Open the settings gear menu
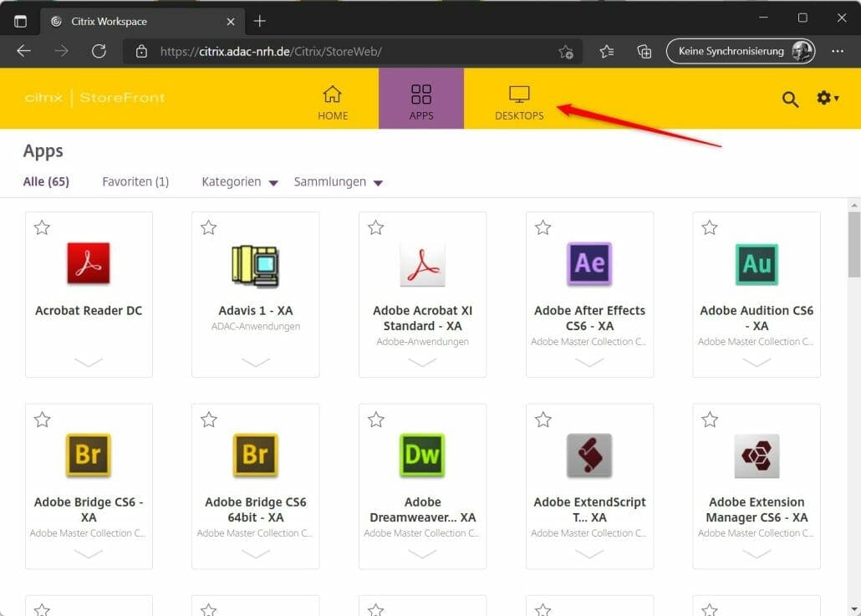This screenshot has width=861, height=616. (x=827, y=99)
